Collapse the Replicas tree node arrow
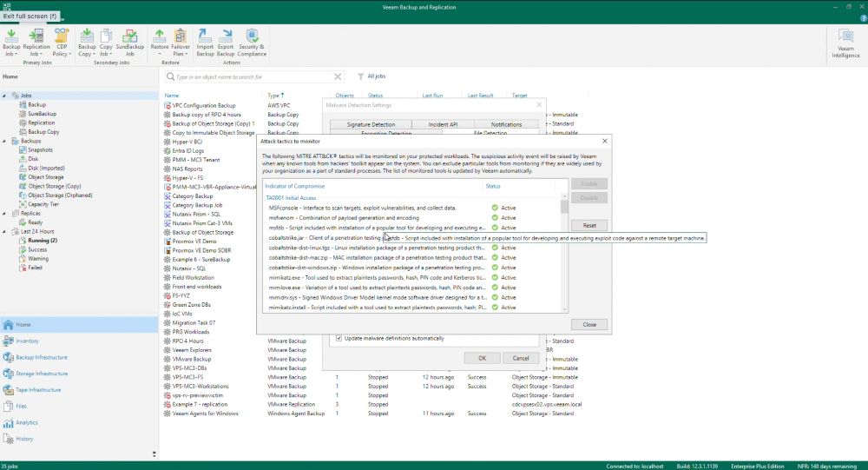 click(4, 214)
